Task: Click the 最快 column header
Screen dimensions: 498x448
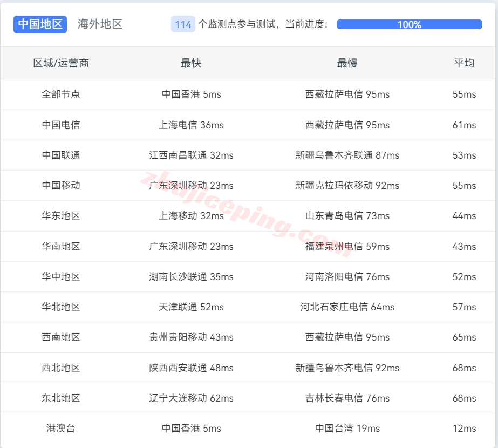Action: coord(191,63)
